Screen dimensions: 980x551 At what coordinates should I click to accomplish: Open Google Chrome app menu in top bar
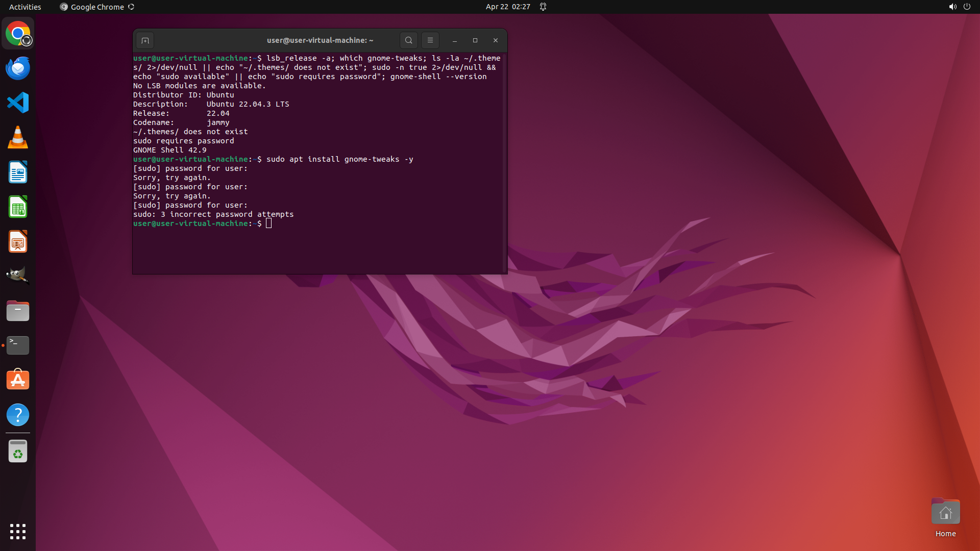point(97,7)
